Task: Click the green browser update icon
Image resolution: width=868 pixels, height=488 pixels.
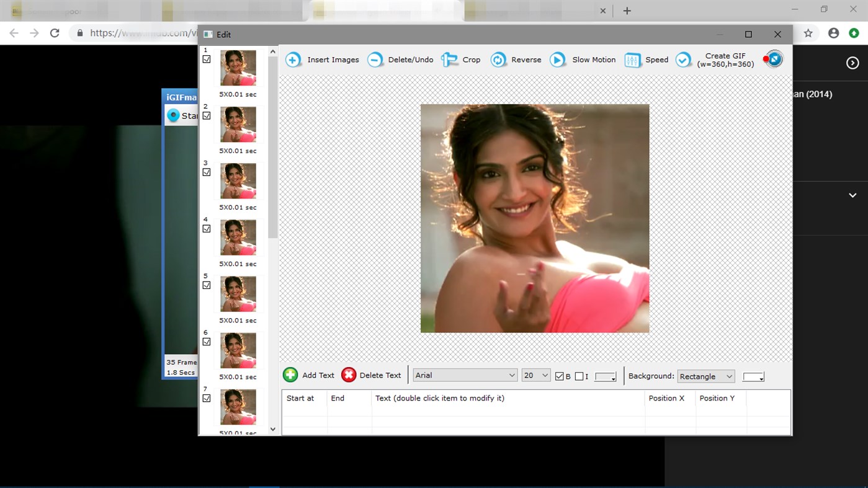Action: click(x=854, y=33)
